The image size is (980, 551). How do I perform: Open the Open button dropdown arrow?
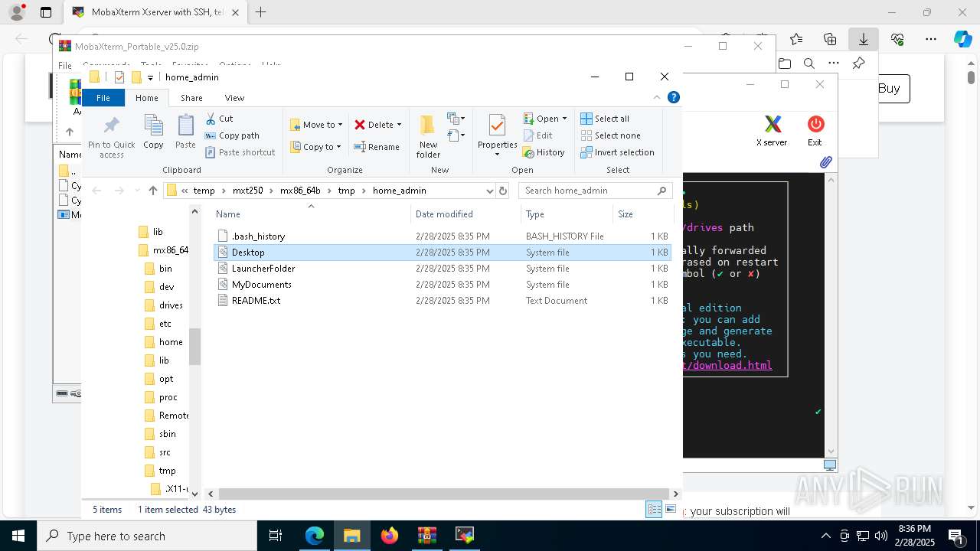[x=564, y=119]
